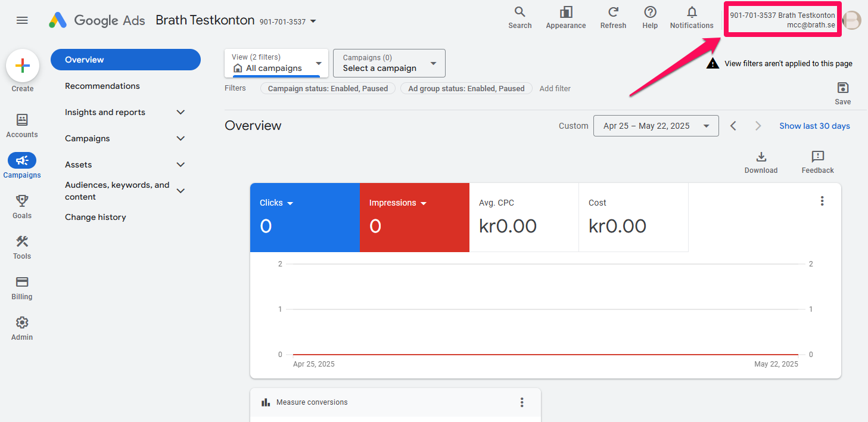Open Measure conversions three-dot menu
Screen dimensions: 868x422
pyautogui.click(x=522, y=402)
